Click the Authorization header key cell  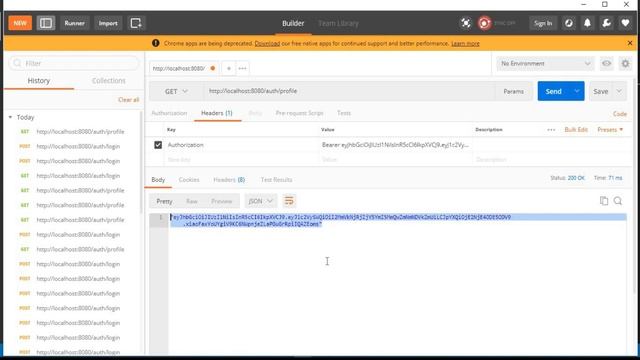click(242, 145)
